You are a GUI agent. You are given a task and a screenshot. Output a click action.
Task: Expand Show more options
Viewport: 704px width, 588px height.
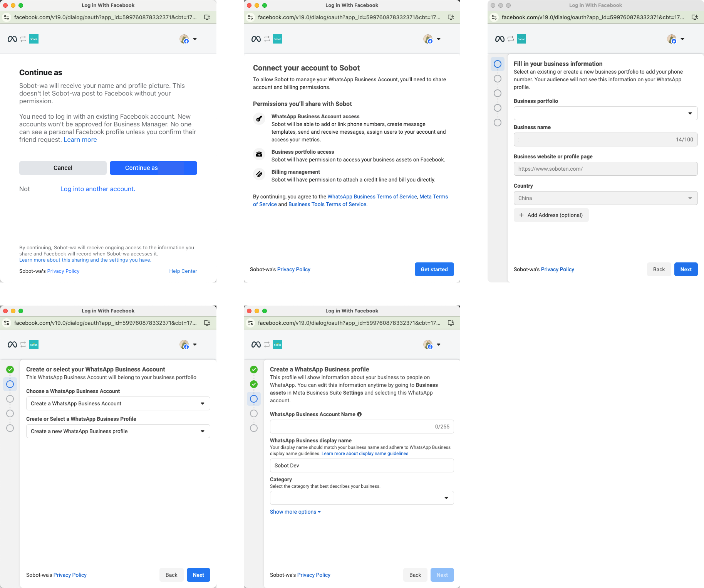point(295,512)
